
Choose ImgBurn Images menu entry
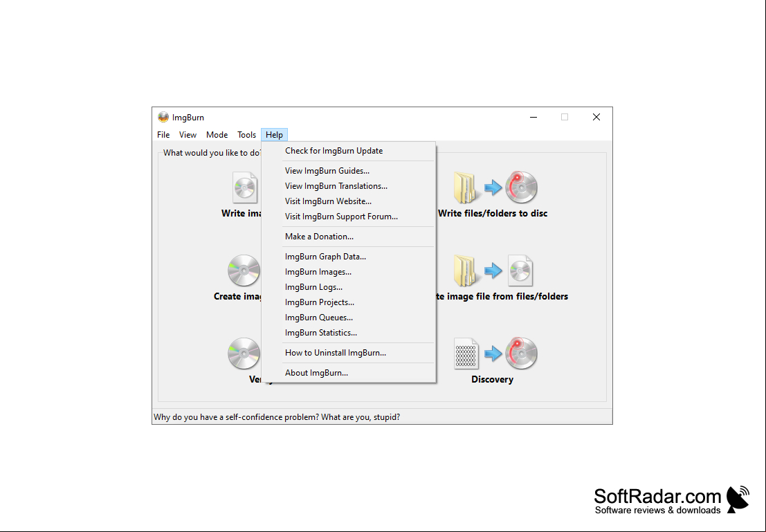point(348,272)
